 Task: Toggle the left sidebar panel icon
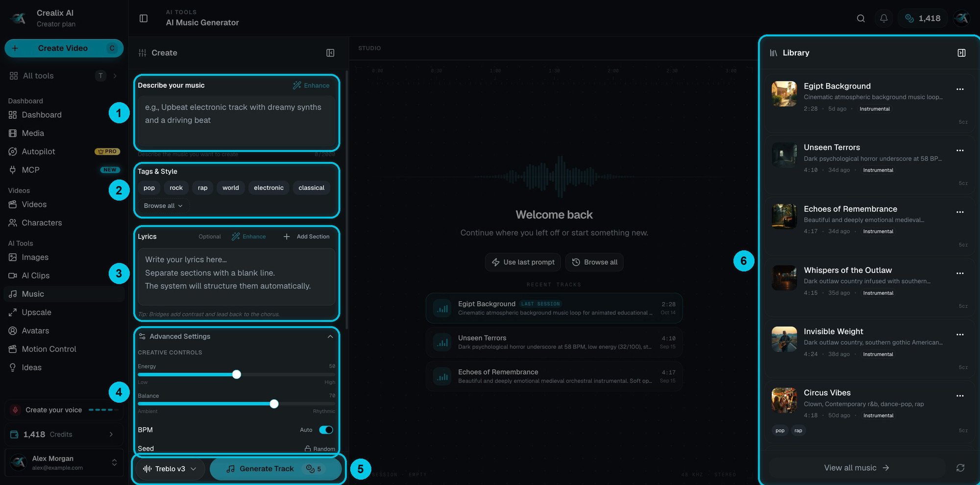coord(144,18)
